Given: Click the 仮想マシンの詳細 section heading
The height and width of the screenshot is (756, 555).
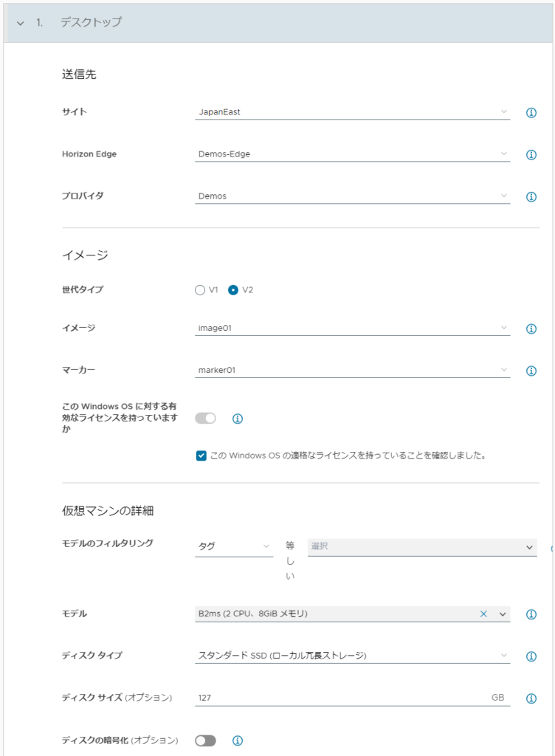Looking at the screenshot, I should [x=108, y=511].
